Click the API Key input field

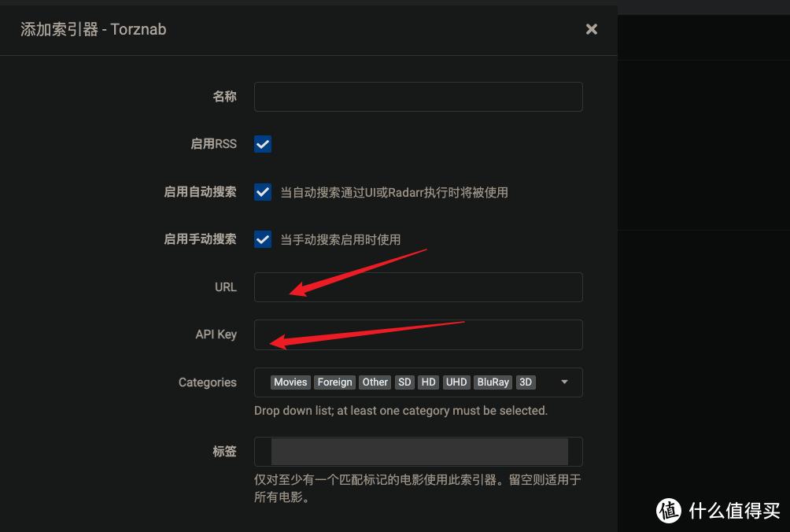pyautogui.click(x=418, y=334)
